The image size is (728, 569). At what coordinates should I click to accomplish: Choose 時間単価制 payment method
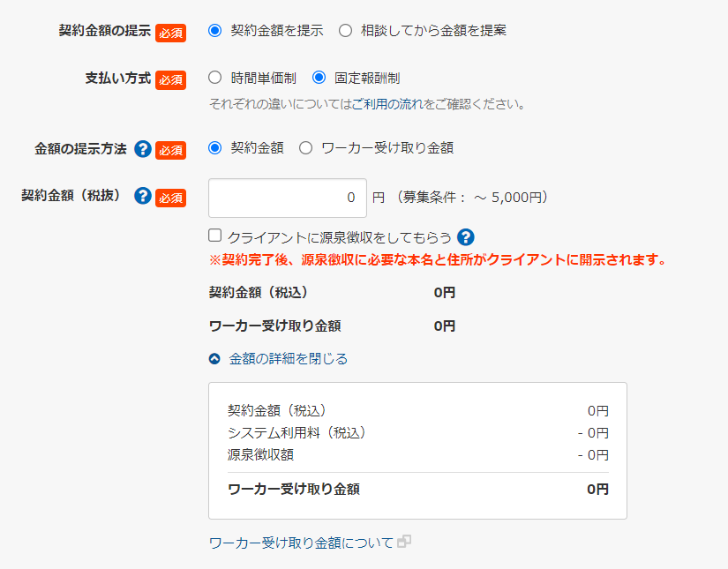click(x=214, y=78)
